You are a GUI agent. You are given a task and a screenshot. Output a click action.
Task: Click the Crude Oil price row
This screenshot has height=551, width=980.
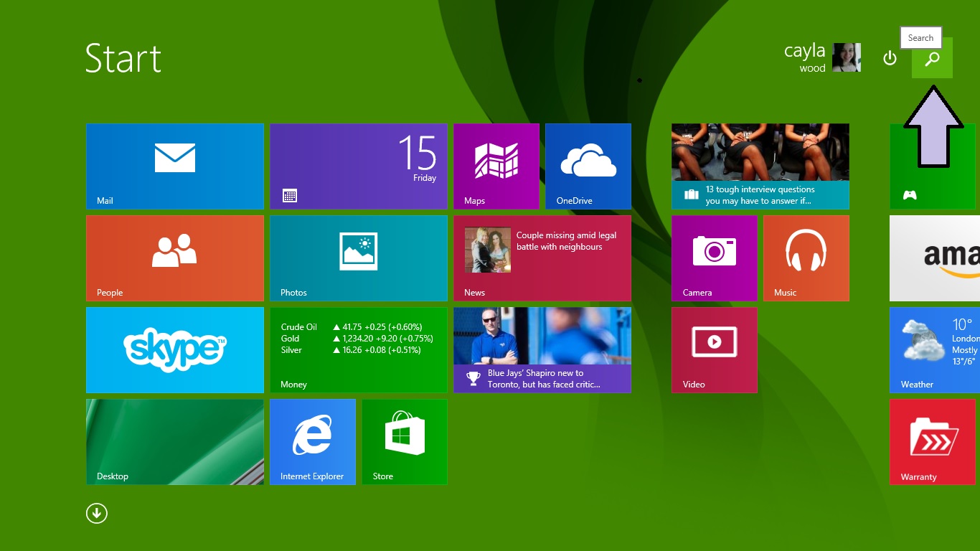coord(352,327)
